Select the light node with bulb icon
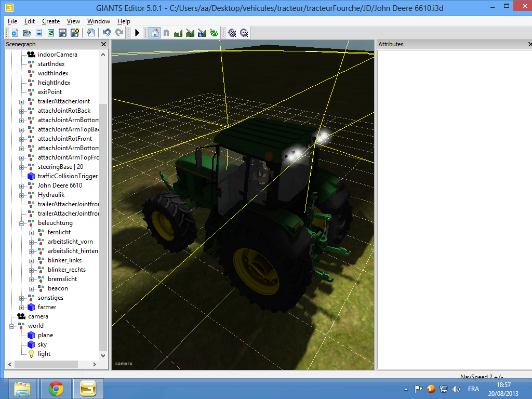 coord(44,354)
